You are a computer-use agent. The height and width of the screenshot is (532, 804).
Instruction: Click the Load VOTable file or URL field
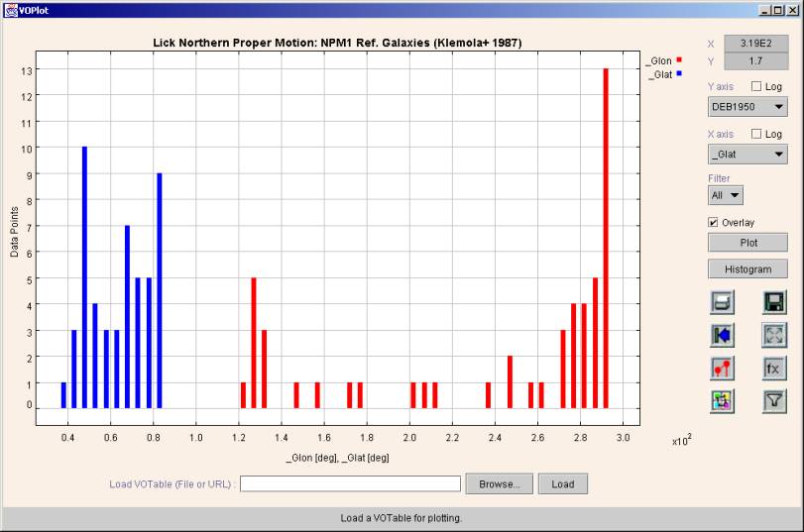click(350, 483)
